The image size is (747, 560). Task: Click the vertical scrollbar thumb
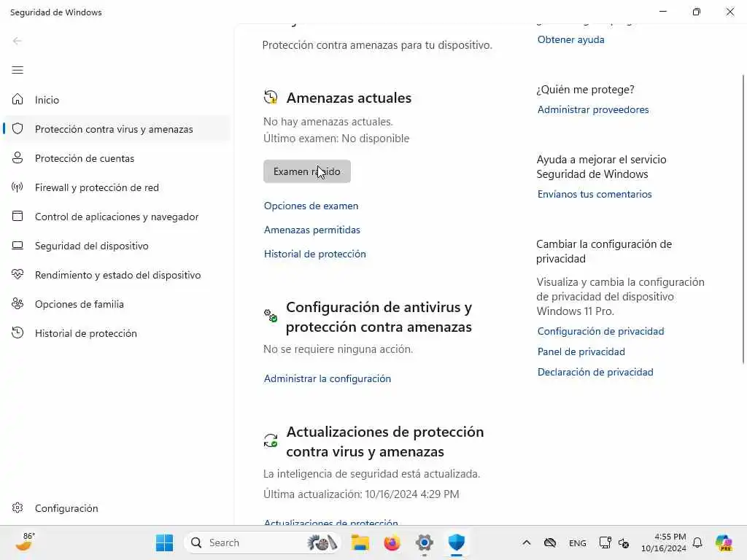(x=743, y=219)
